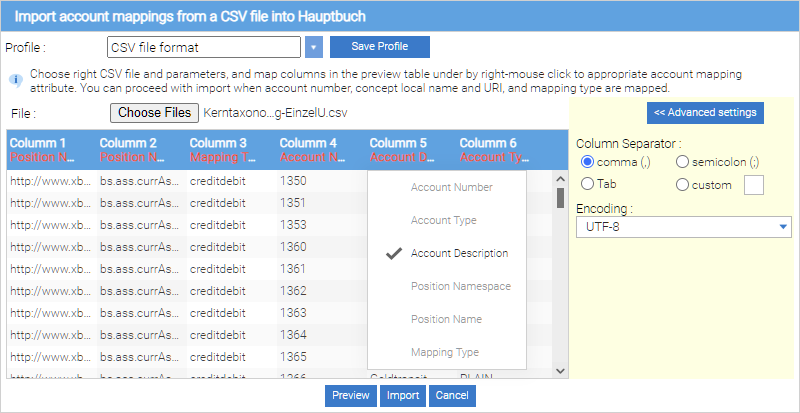The height and width of the screenshot is (413, 800).
Task: Select the comma column separator option
Action: click(587, 162)
